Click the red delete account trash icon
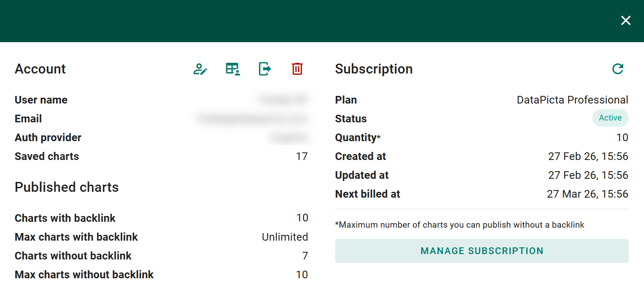Image resolution: width=644 pixels, height=298 pixels. (297, 69)
